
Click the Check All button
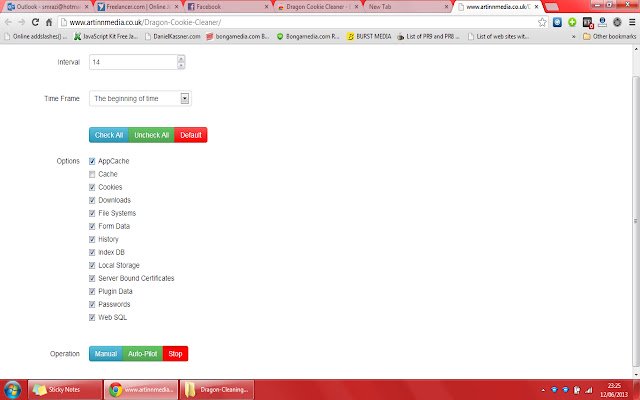click(109, 135)
